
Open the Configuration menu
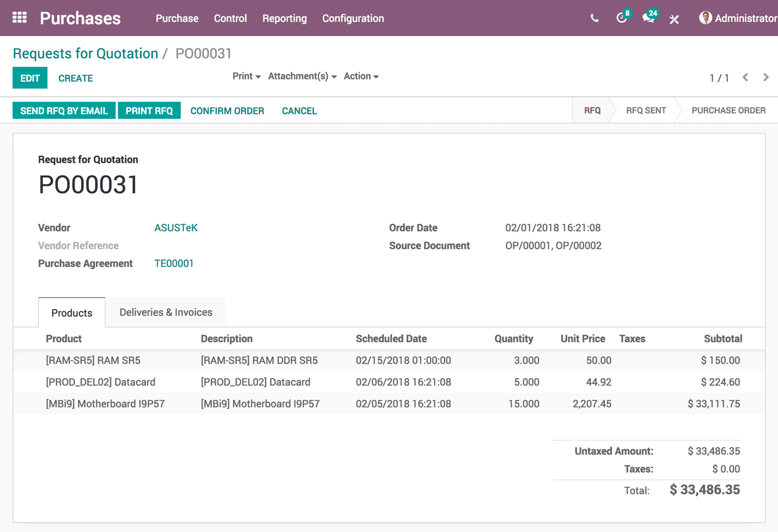[353, 18]
